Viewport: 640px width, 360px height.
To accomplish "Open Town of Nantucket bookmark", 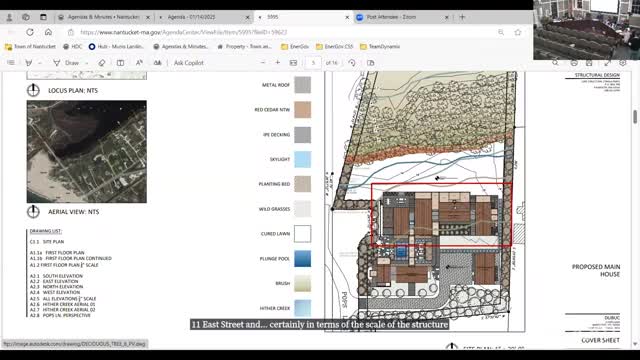I will pos(30,47).
